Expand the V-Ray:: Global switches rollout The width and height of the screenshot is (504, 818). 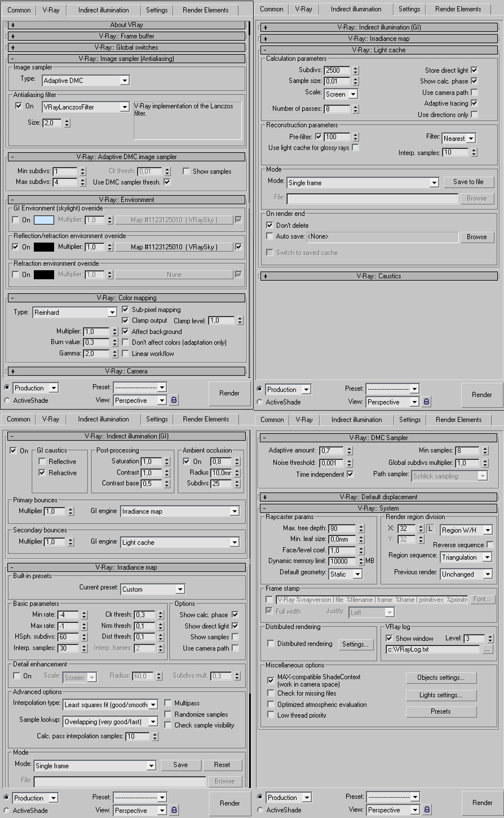[x=126, y=47]
